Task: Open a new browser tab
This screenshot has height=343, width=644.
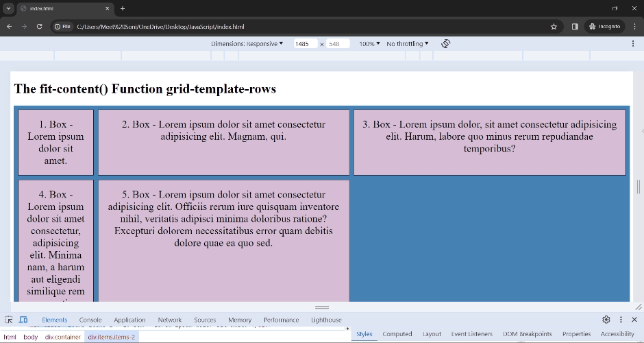Action: tap(123, 8)
